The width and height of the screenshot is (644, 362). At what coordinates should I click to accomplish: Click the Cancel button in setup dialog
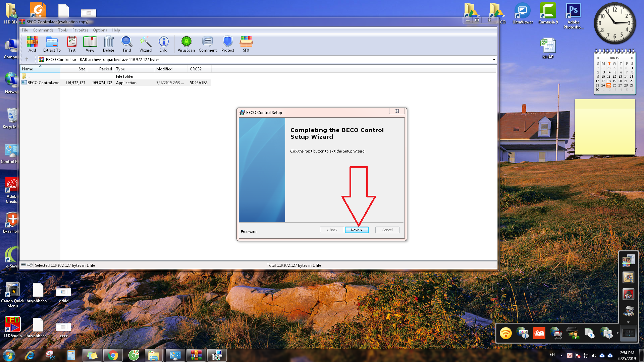tap(387, 230)
